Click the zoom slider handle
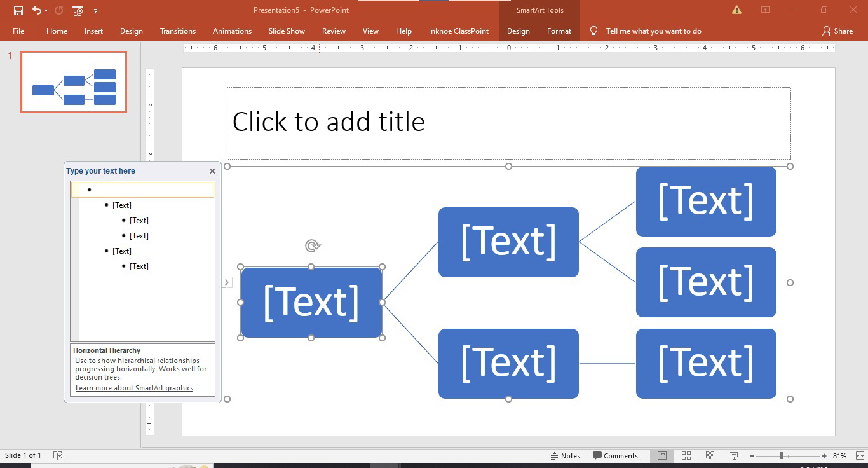This screenshot has width=868, height=468. 782,455
